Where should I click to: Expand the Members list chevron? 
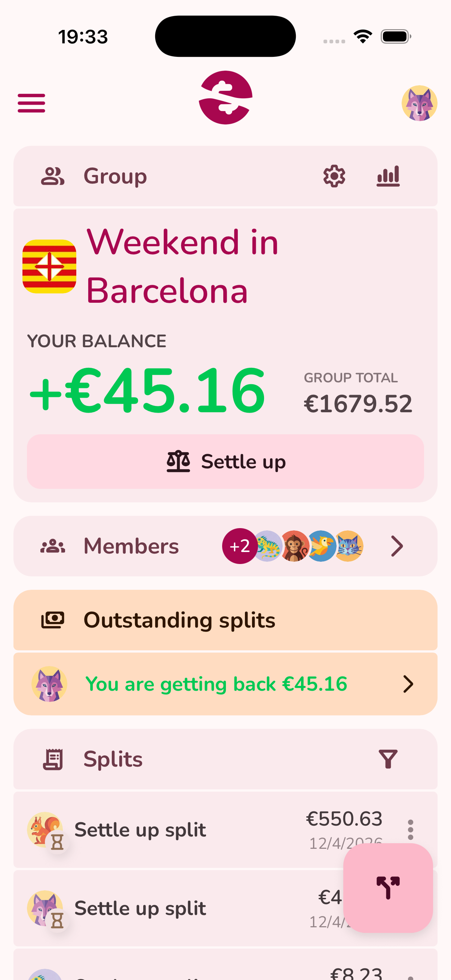coord(396,546)
